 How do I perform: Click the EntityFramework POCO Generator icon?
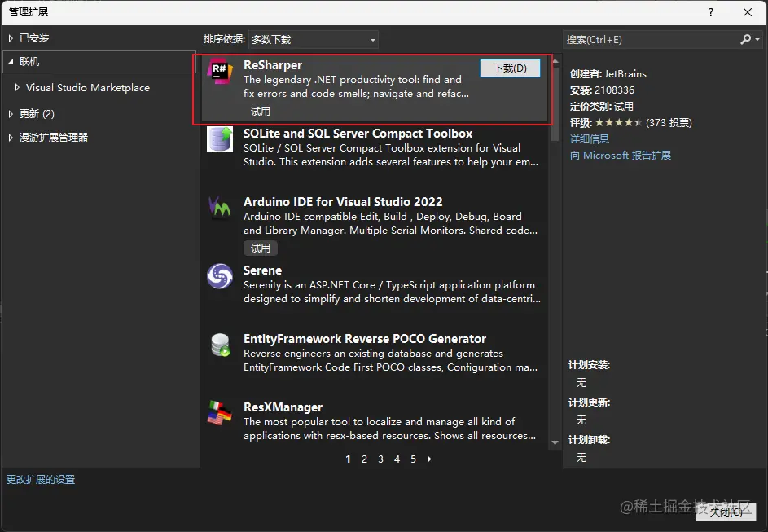220,345
